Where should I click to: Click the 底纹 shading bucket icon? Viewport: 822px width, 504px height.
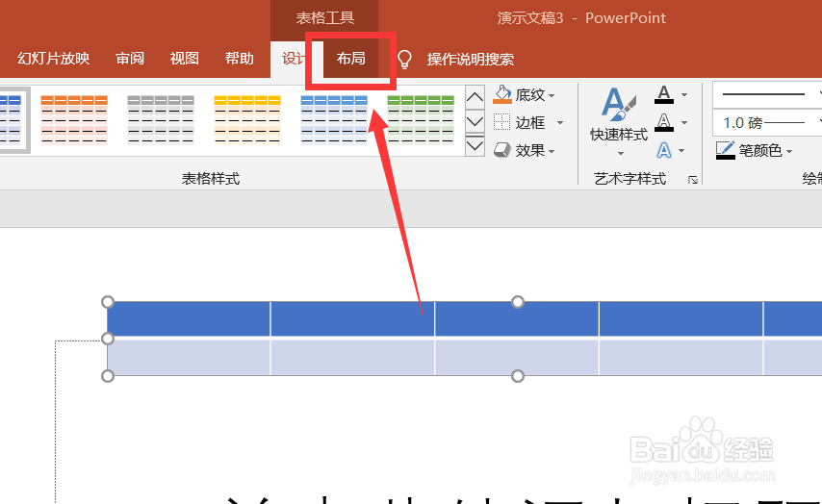502,95
